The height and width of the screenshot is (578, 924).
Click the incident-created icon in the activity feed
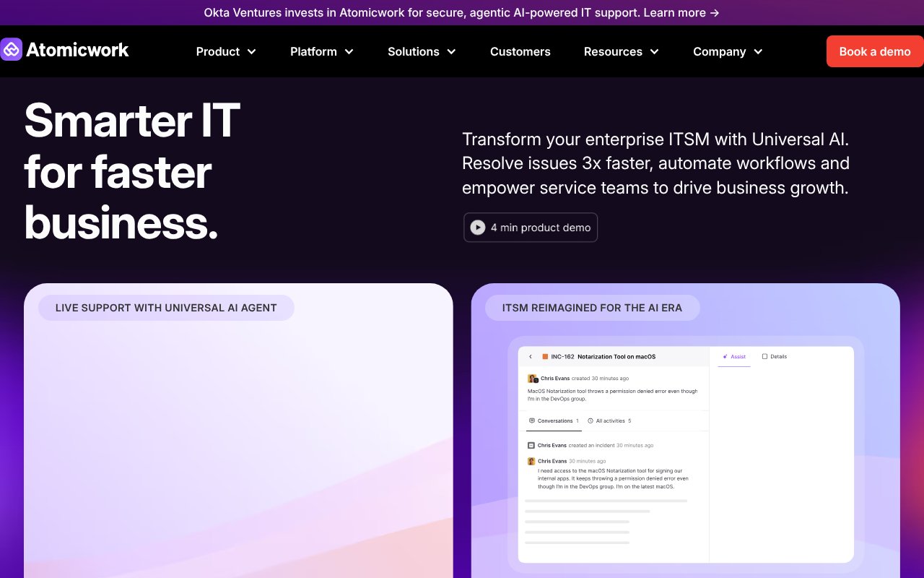point(531,445)
